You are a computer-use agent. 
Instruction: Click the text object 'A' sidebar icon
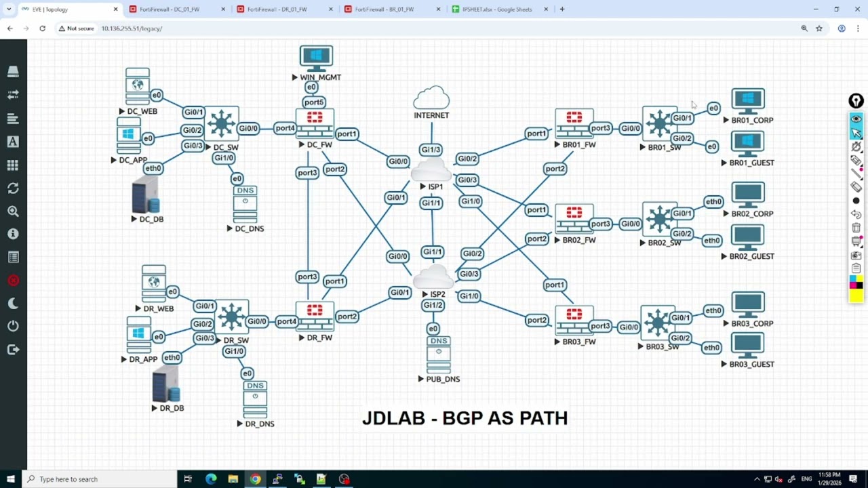[x=13, y=142]
